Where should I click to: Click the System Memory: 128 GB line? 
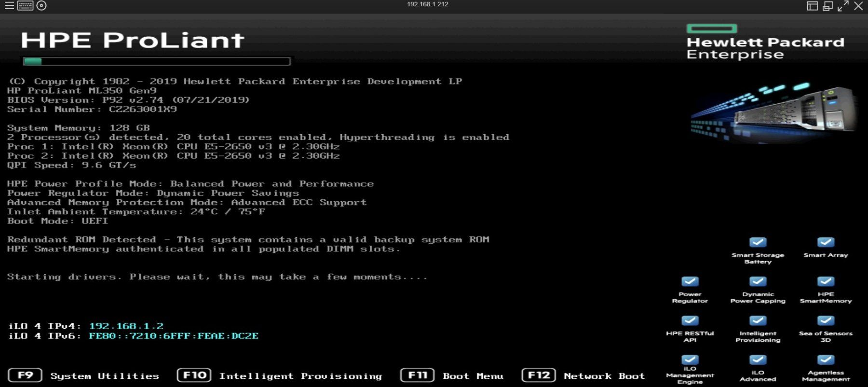tap(79, 128)
